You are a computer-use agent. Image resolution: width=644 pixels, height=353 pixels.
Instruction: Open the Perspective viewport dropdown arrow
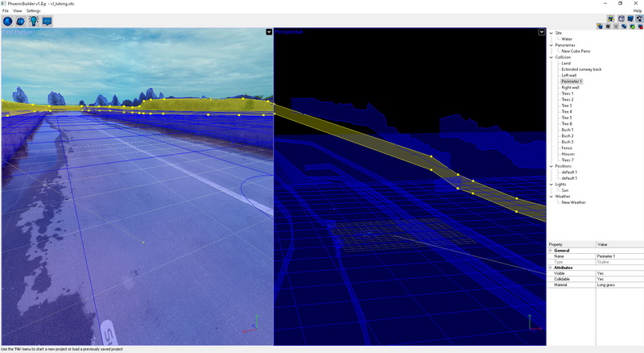[x=542, y=33]
